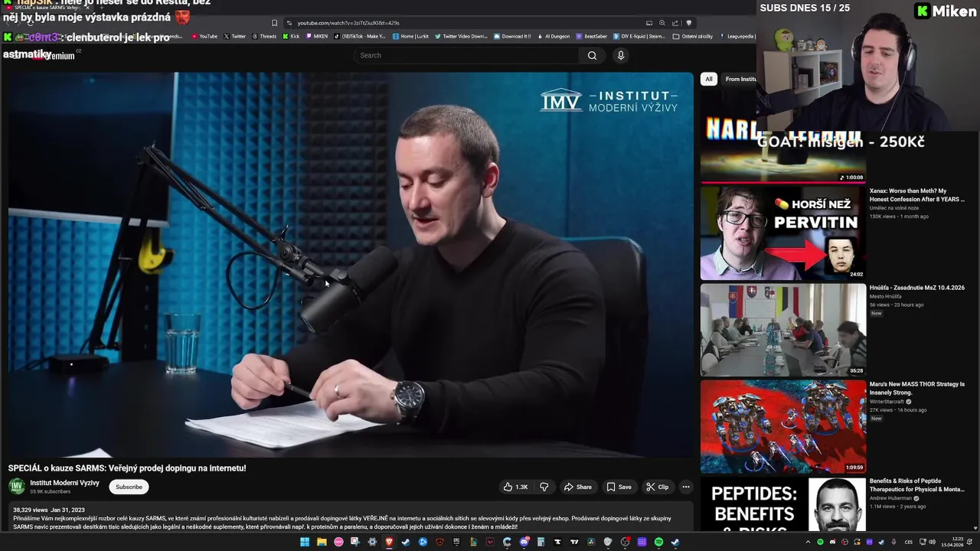
Task: Open the Windows Start menu
Action: click(x=305, y=542)
